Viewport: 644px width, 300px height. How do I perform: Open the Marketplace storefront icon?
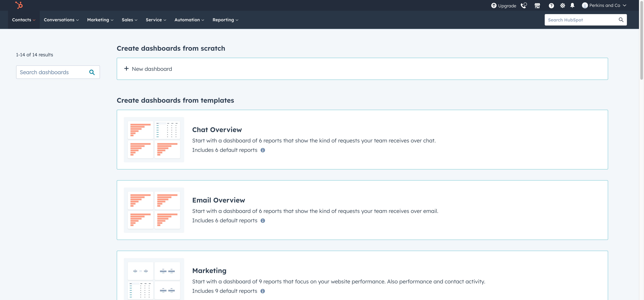537,6
